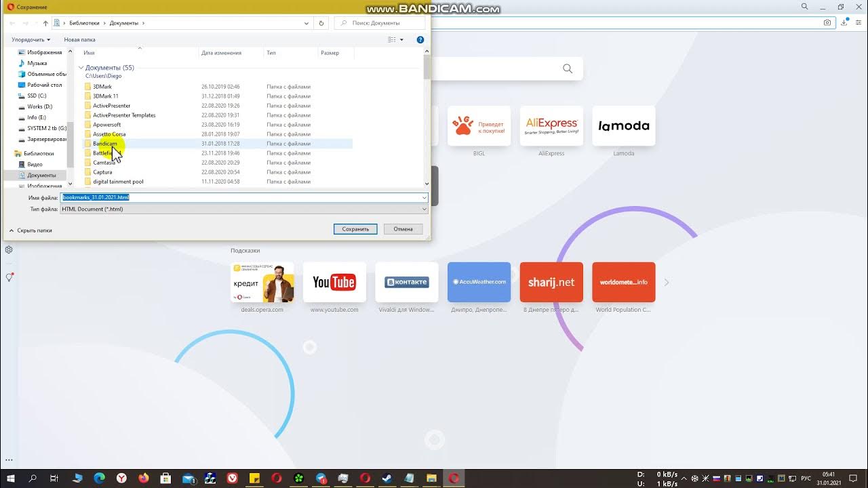
Task: Open Opera downloads icon
Action: click(x=844, y=22)
